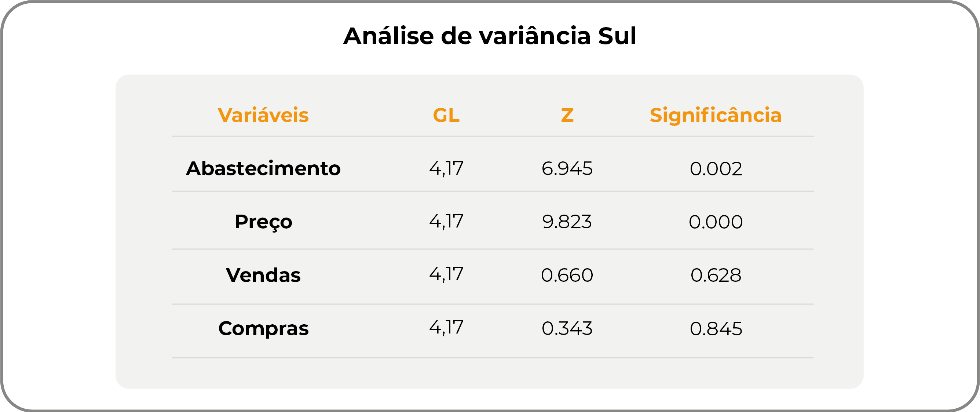Select the Abastecimento row label

(x=263, y=168)
